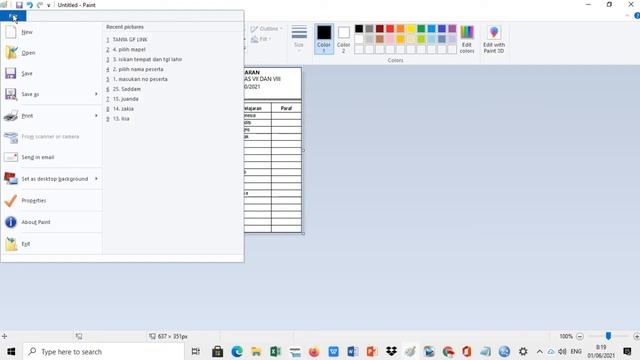Viewport: 640px width, 360px height.
Task: Pick the purple swatch in the top row
Action: coord(452,29)
